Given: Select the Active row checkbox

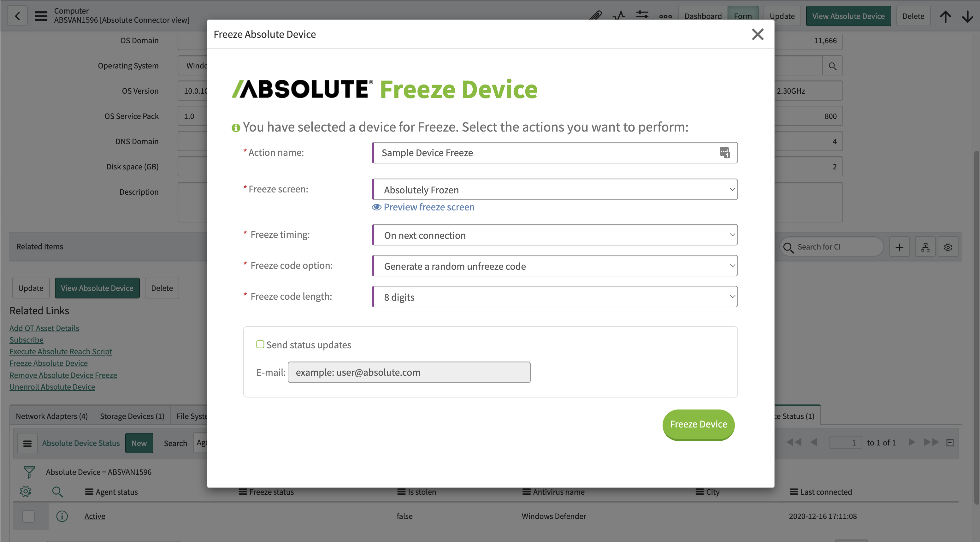Looking at the screenshot, I should pos(28,516).
